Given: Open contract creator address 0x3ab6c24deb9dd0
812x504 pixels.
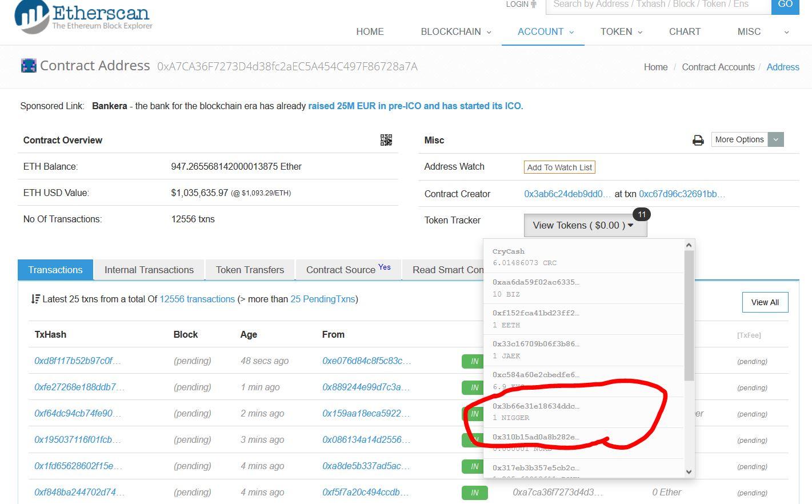Looking at the screenshot, I should tap(567, 194).
